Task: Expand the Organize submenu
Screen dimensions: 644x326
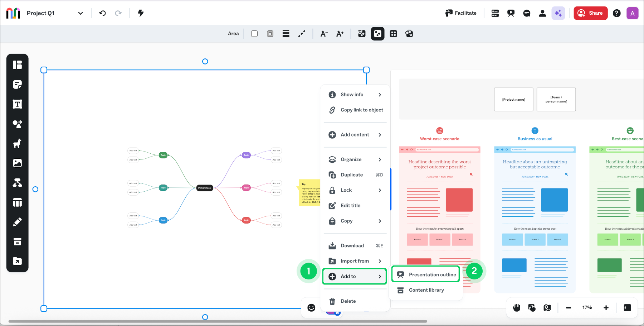Action: click(x=355, y=159)
